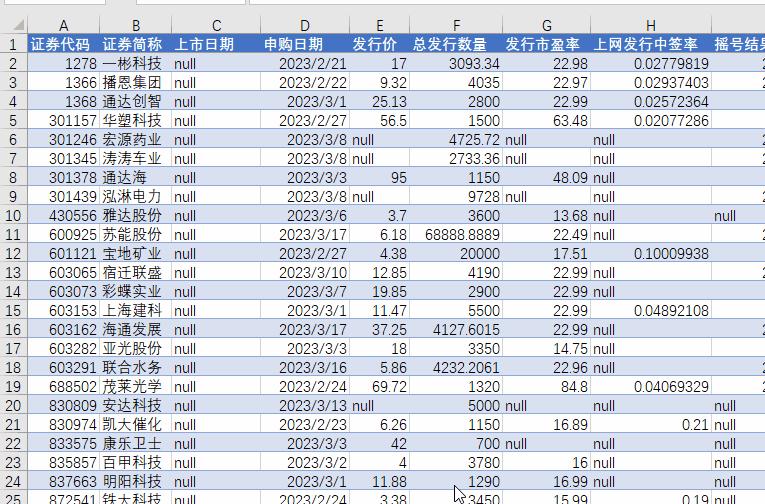
Task: Select issue price cell 56.5
Action: click(380, 121)
